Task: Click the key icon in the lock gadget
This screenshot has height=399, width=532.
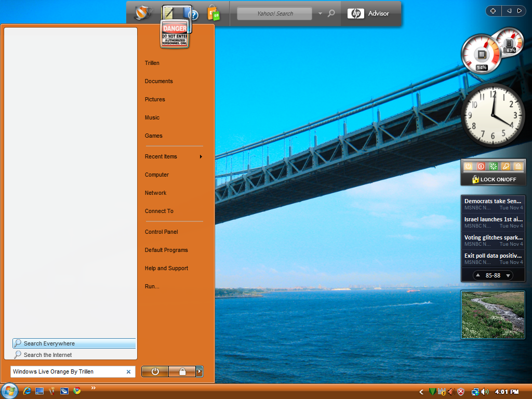Action: pos(506,166)
